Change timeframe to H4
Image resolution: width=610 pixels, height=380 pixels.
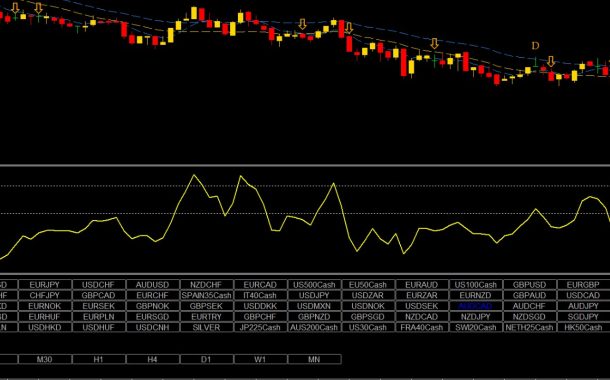coord(152,359)
